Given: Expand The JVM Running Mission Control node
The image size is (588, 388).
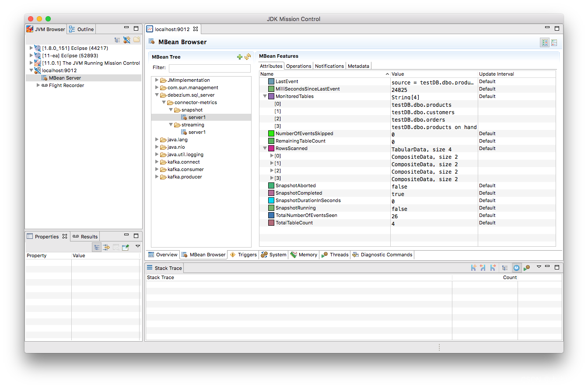Looking at the screenshot, I should [x=31, y=63].
